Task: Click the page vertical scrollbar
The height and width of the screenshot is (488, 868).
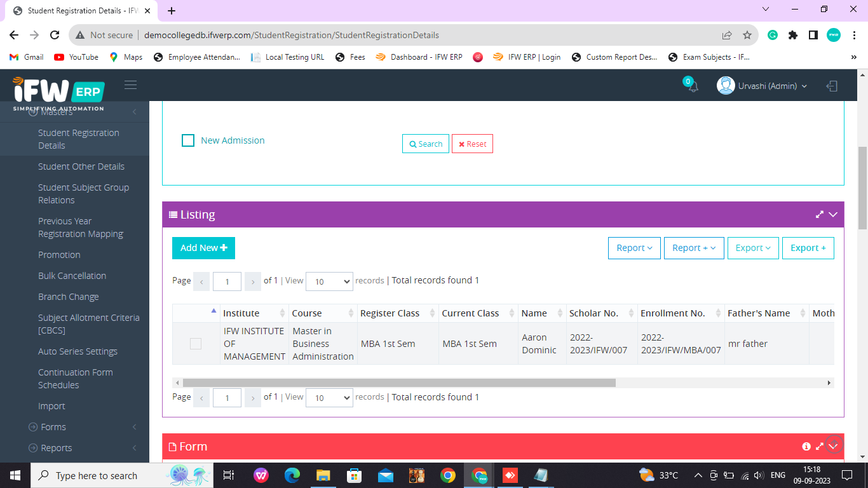Action: pos(862,187)
